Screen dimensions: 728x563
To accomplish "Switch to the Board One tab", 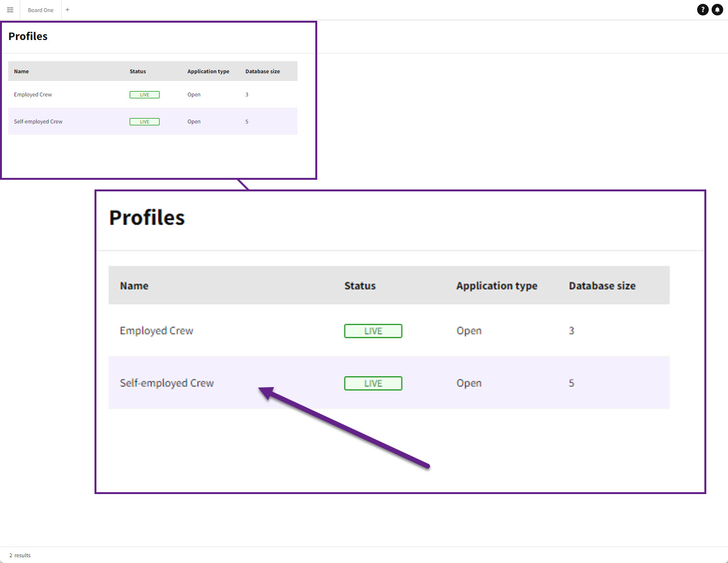I will point(40,10).
